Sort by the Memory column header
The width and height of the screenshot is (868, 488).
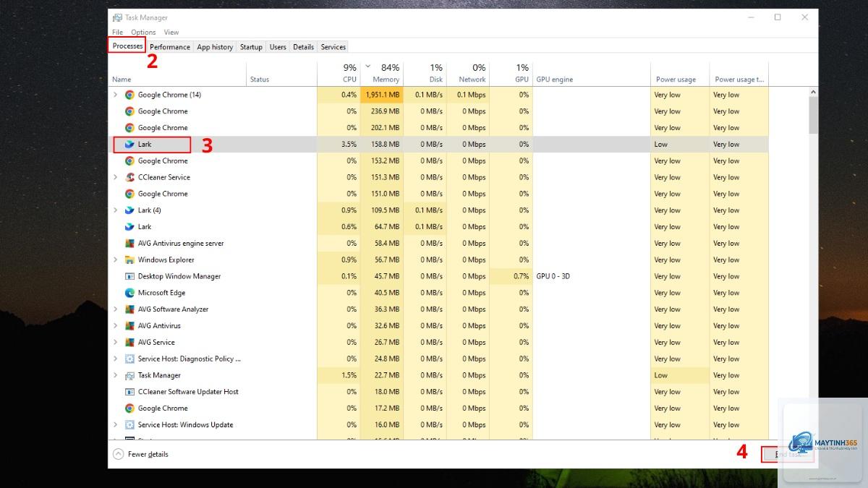(x=381, y=73)
